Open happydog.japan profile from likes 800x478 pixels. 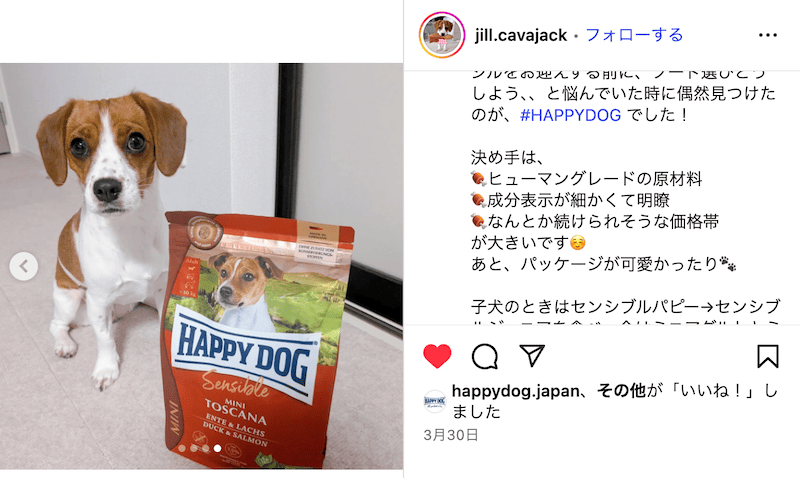click(516, 391)
